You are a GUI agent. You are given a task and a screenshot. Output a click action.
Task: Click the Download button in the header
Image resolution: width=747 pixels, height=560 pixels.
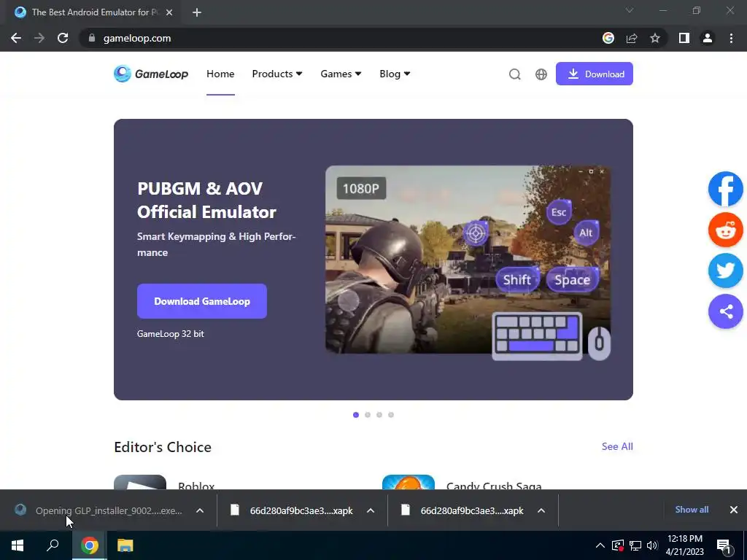(594, 74)
